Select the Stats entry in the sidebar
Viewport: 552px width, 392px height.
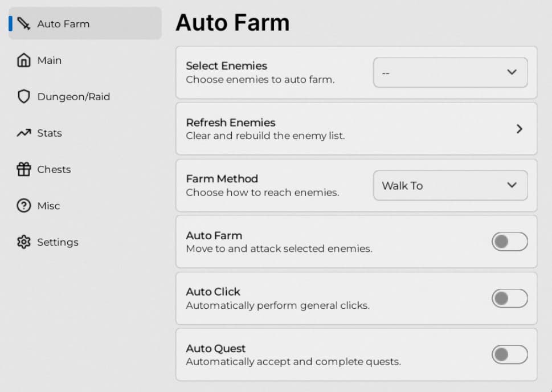click(x=50, y=133)
